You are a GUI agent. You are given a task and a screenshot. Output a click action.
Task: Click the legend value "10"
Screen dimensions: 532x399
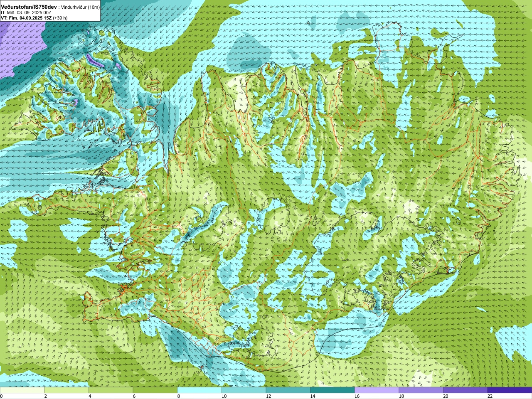point(224,396)
